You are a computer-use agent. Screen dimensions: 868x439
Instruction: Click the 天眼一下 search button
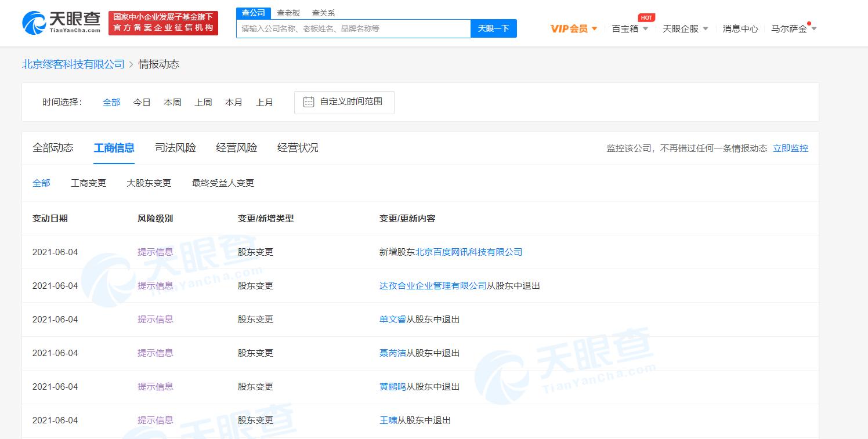pos(494,28)
